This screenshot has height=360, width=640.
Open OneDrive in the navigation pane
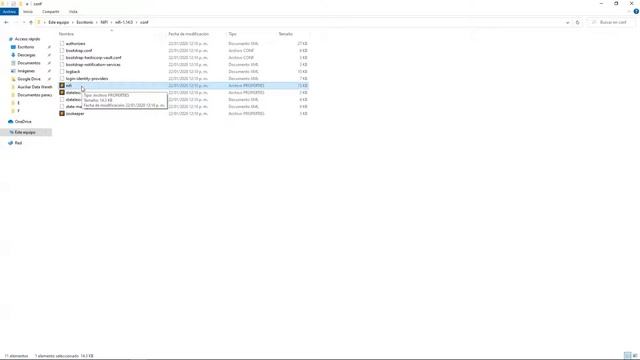click(x=23, y=122)
